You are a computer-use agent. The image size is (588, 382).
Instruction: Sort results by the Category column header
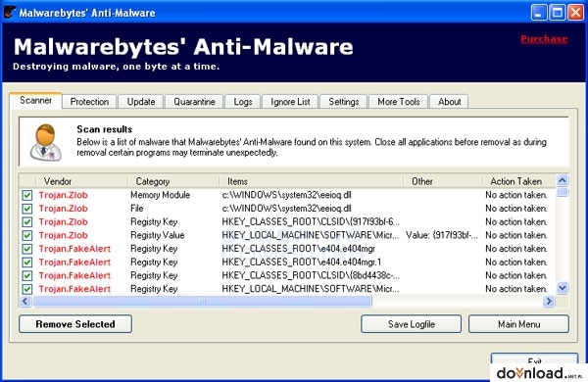click(x=173, y=181)
